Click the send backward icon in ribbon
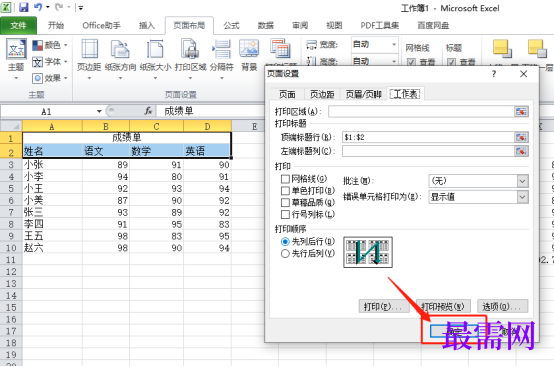 537,49
